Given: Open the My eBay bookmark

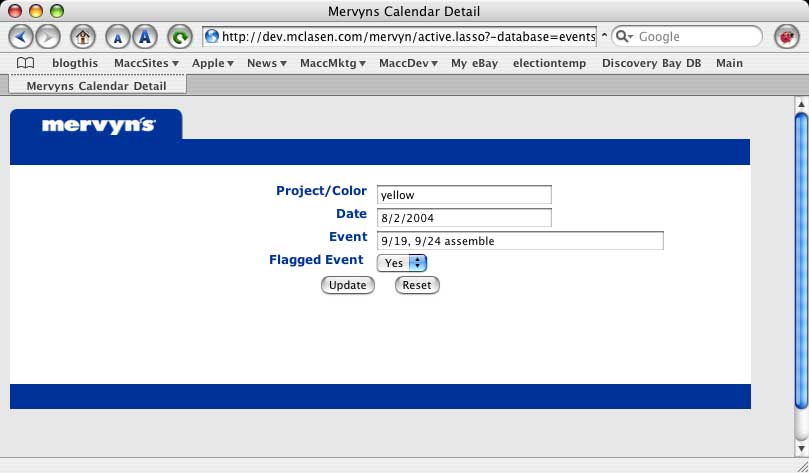Looking at the screenshot, I should click(474, 63).
